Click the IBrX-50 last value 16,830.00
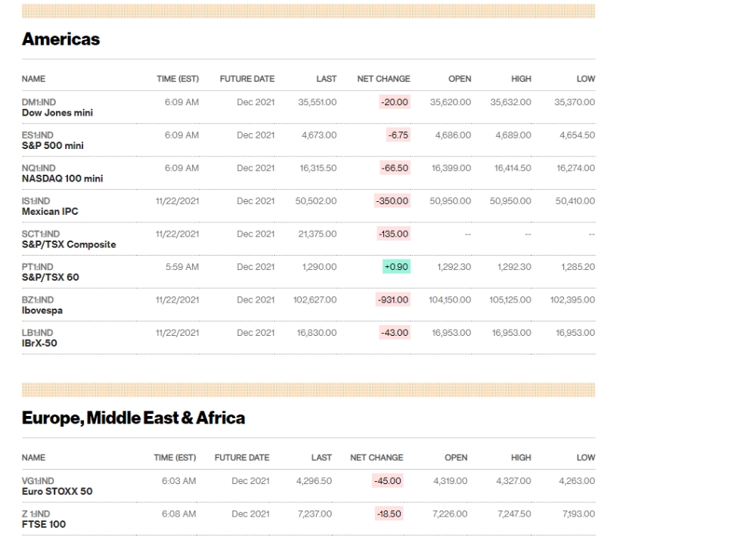756x537 pixels. coord(317,333)
